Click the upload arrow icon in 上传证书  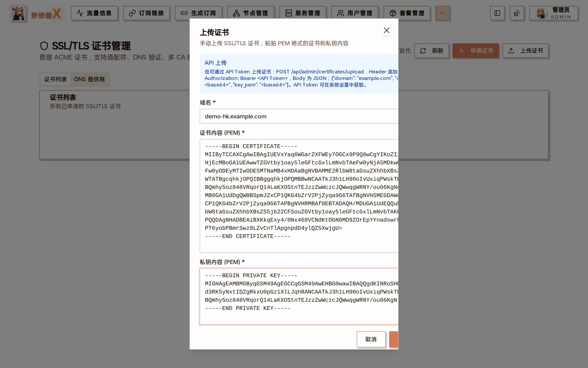[511, 51]
